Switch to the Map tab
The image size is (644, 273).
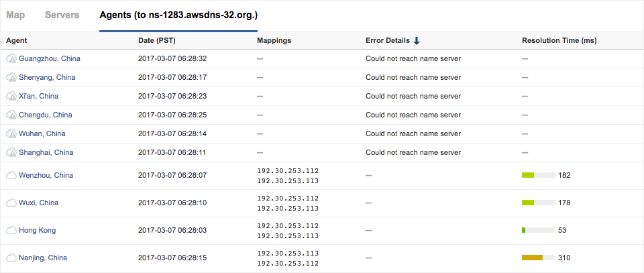(x=15, y=15)
